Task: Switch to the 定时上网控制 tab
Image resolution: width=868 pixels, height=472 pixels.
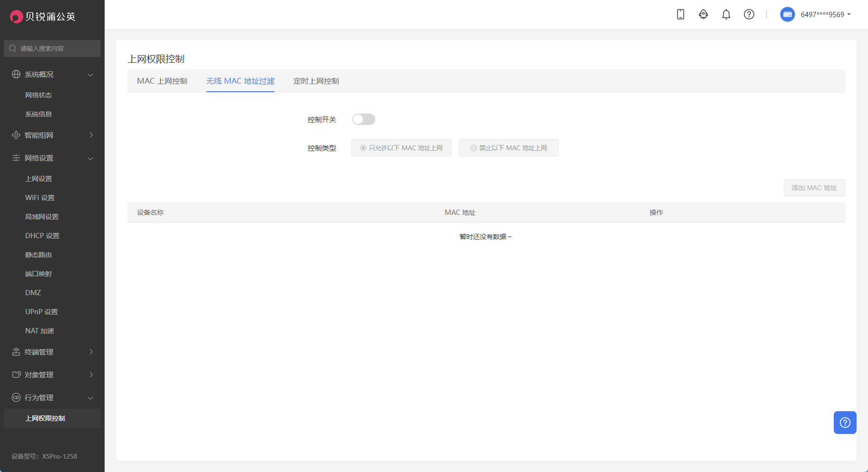Action: point(316,81)
